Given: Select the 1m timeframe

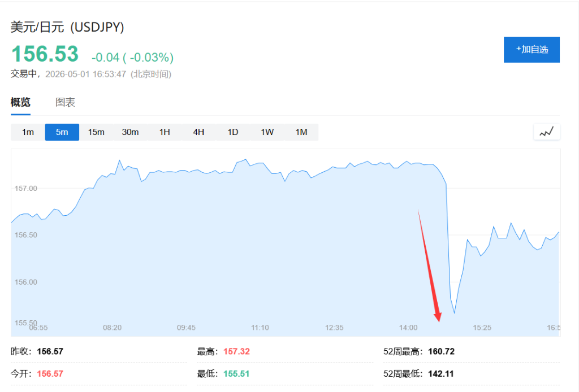Looking at the screenshot, I should (x=28, y=132).
